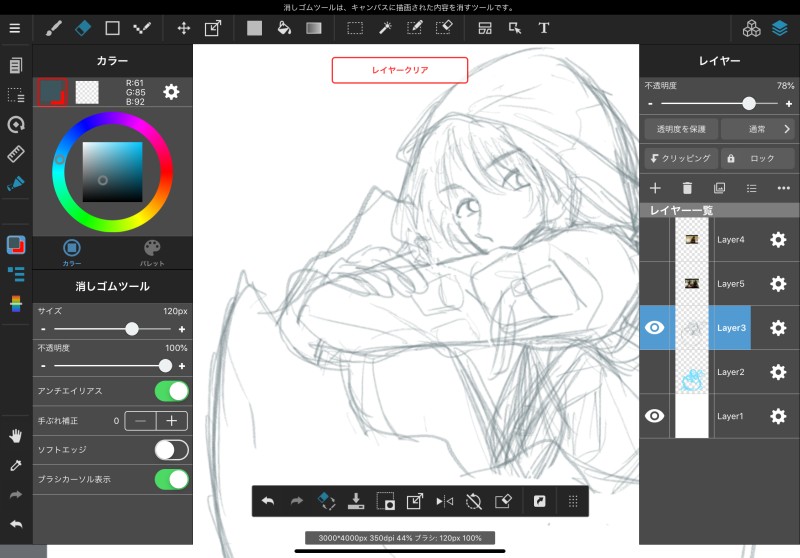
Task: Select the Eyedropper tool in sidebar
Action: tap(16, 465)
